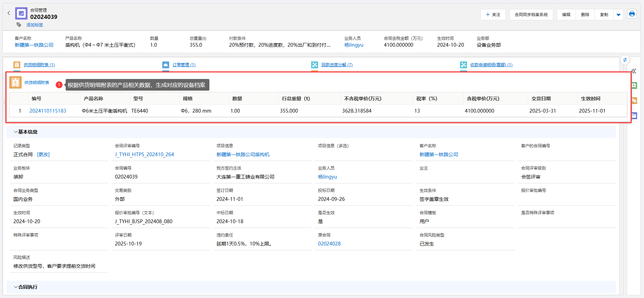Viewport: 644px width, 298px height.
Task: Open the 订单管理 (1) related list
Action: click(x=184, y=65)
